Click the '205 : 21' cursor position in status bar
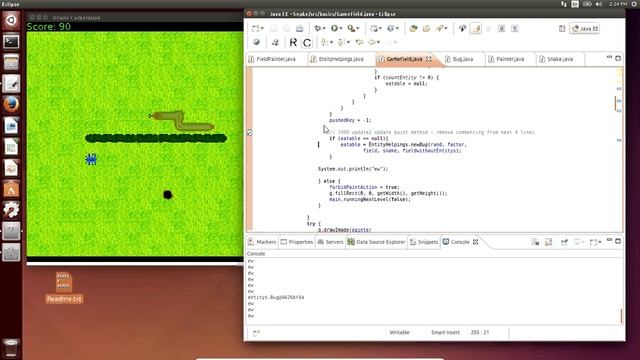This screenshot has width=640, height=360. coord(479,333)
